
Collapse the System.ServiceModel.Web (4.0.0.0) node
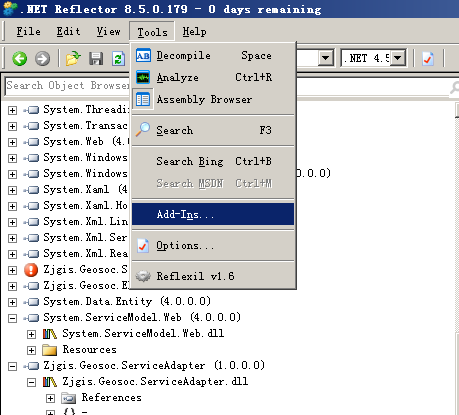pyautogui.click(x=12, y=318)
